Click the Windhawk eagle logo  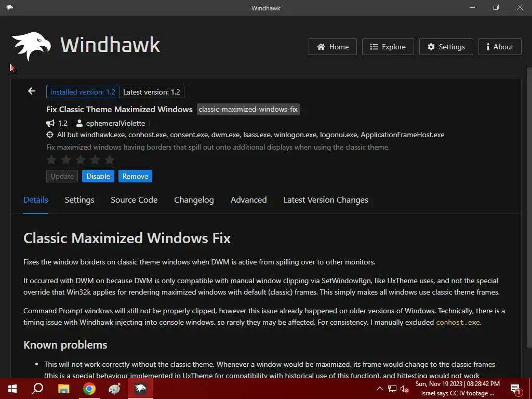31,46
